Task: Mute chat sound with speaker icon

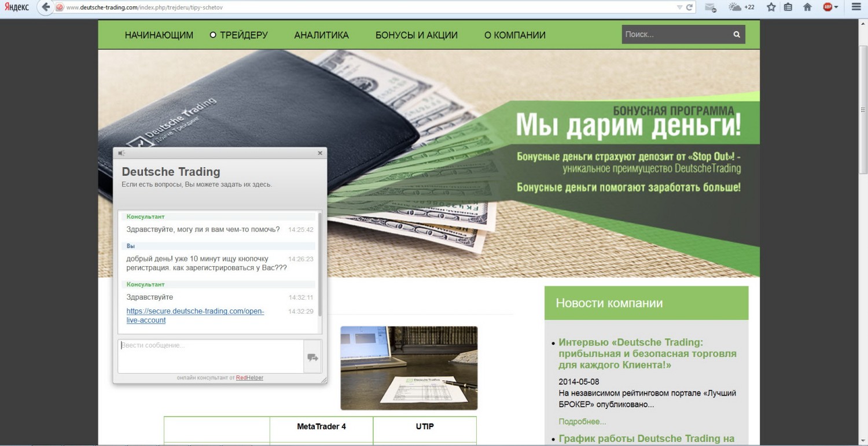Action: (x=122, y=153)
